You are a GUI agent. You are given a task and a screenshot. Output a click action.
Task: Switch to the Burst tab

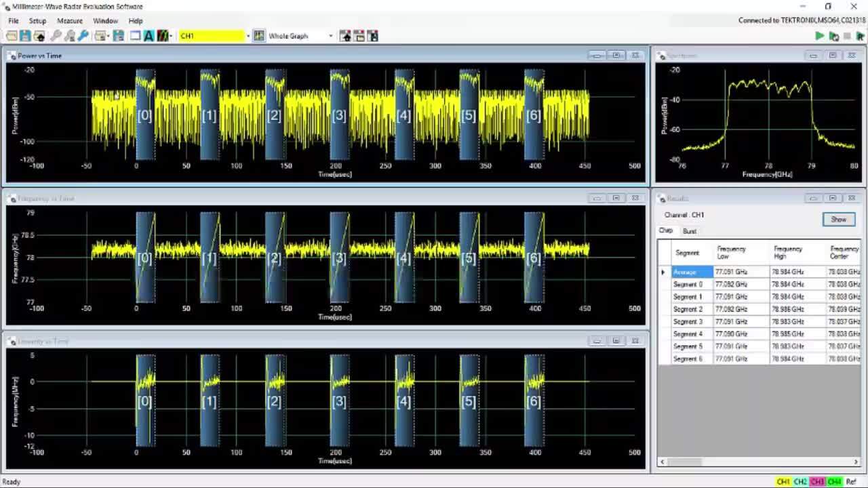click(689, 231)
